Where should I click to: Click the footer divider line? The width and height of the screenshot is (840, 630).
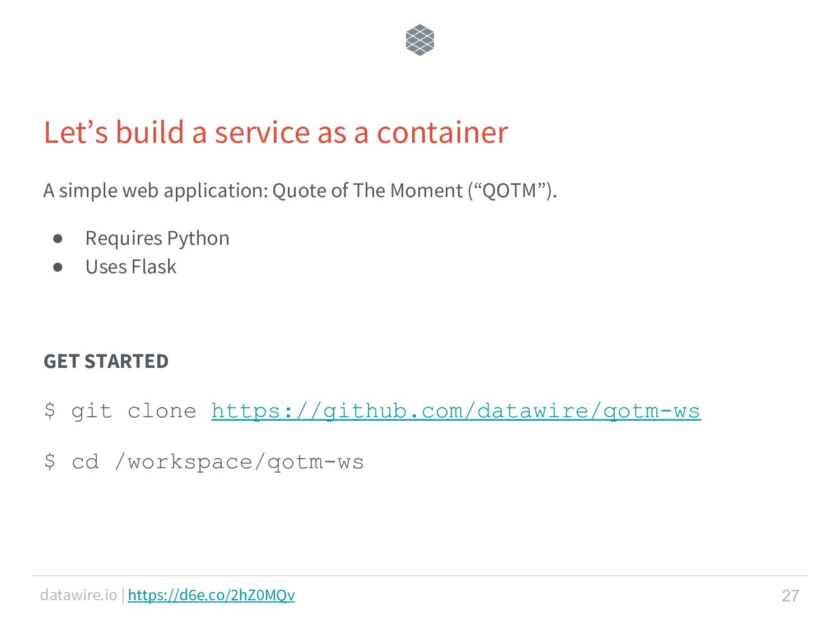[x=420, y=576]
